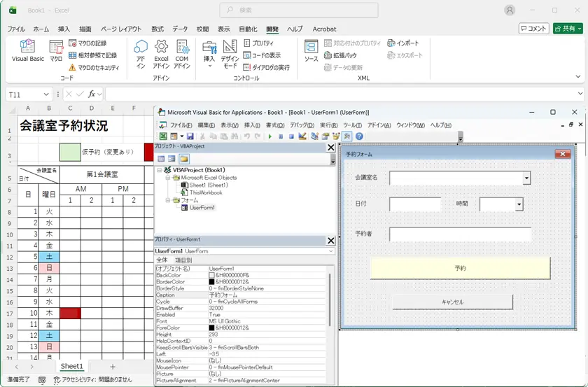Click the キャンセル button on the form

tap(453, 302)
